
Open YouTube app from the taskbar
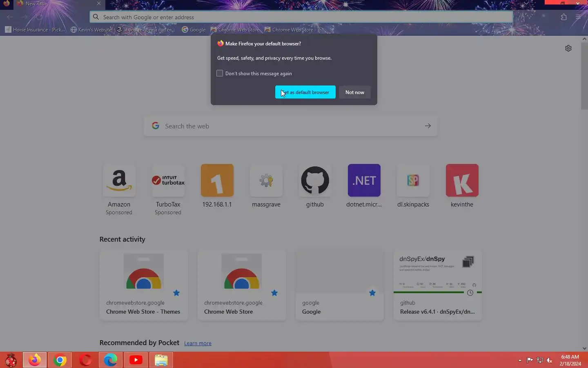click(x=136, y=360)
